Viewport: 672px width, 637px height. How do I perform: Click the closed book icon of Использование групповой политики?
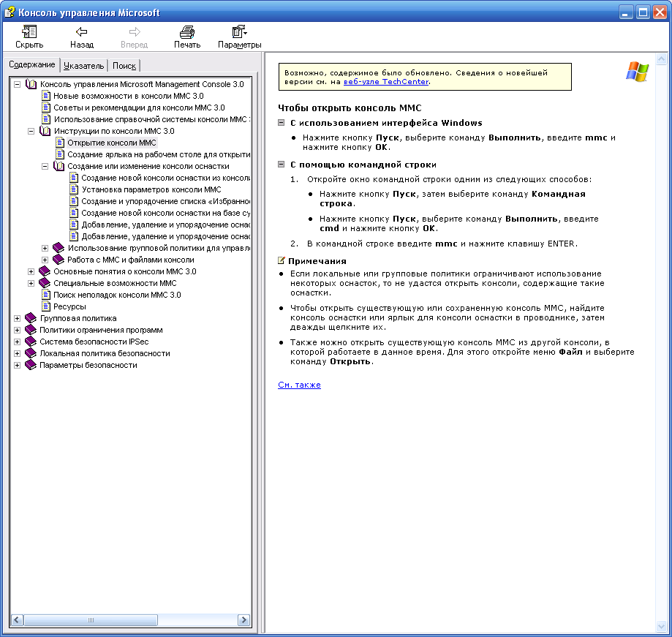(x=58, y=248)
